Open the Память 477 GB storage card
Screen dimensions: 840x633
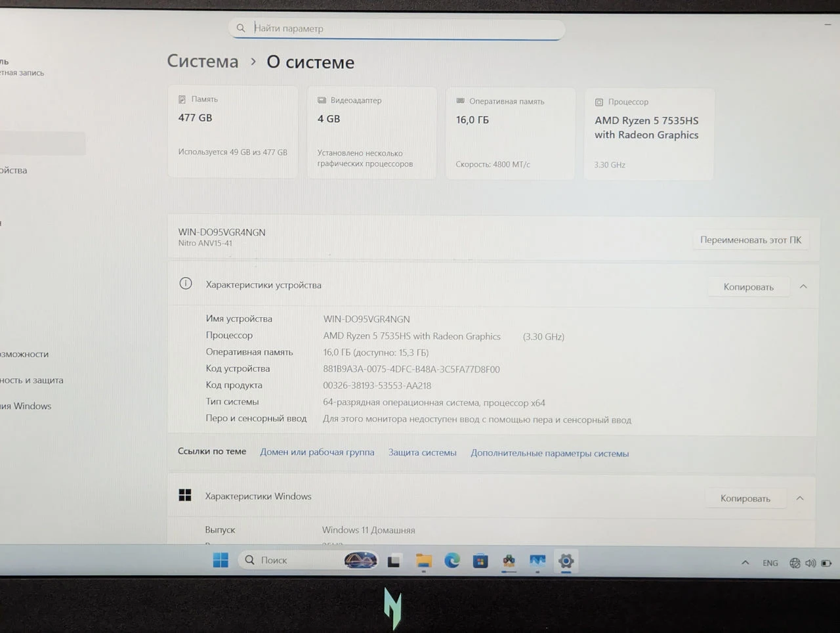(x=233, y=131)
